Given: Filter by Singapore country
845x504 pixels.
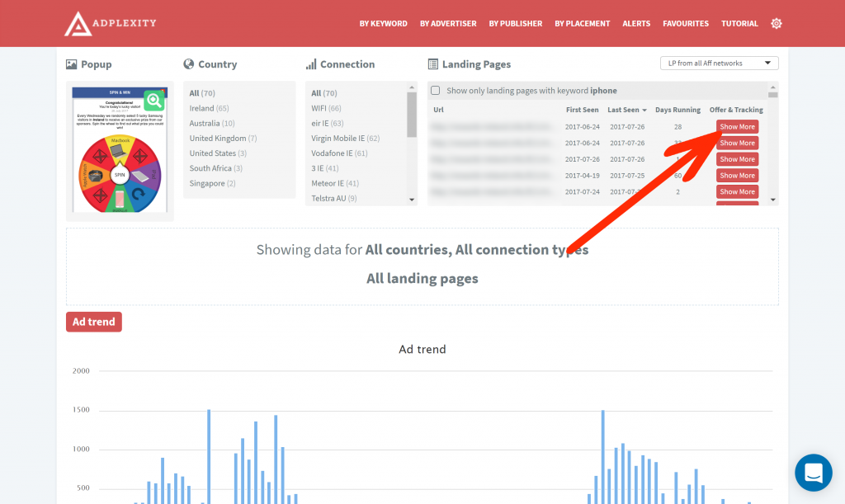Looking at the screenshot, I should click(212, 184).
